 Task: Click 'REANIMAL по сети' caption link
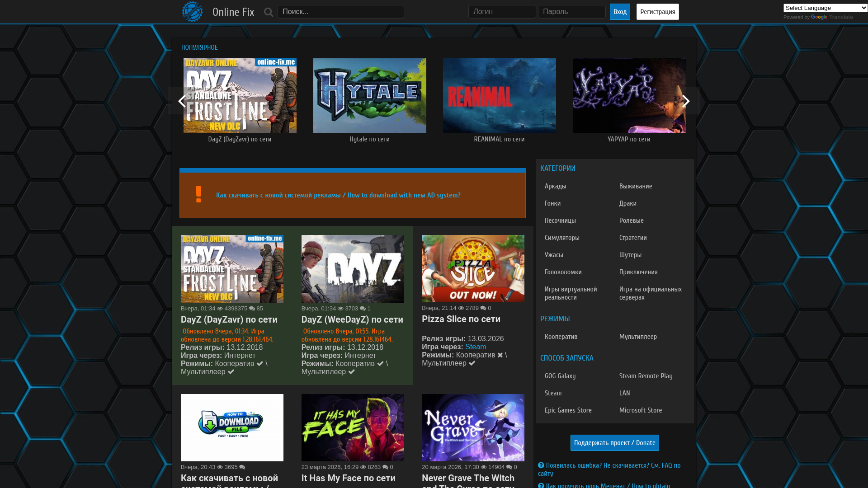499,139
